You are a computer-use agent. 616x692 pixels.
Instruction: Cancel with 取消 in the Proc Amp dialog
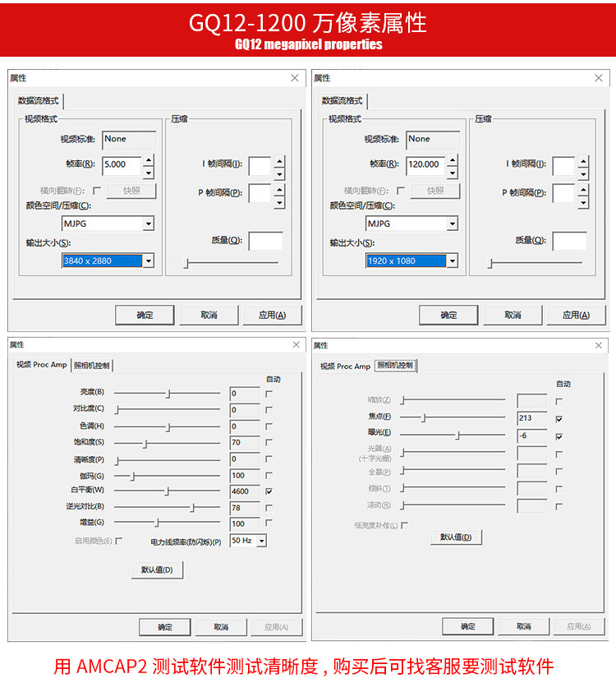click(x=221, y=627)
